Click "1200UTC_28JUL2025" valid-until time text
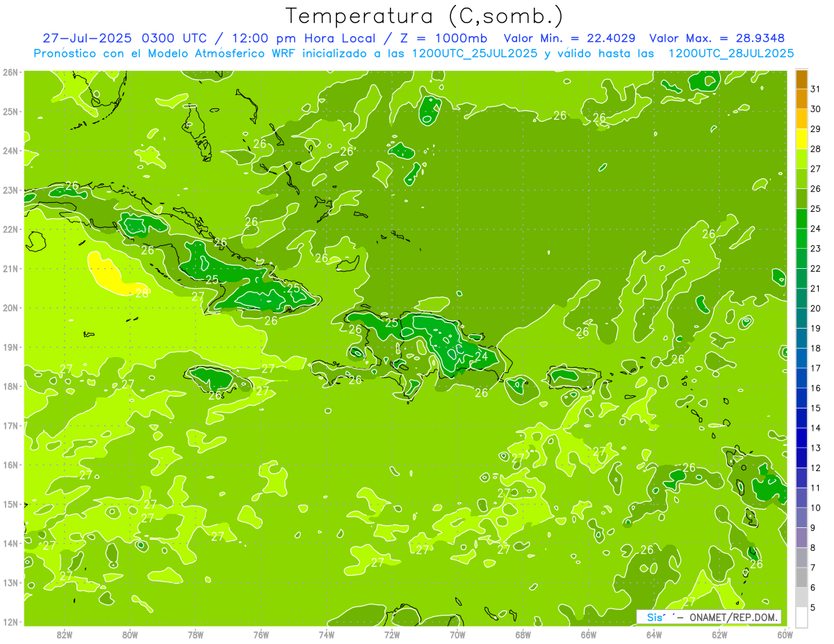This screenshot has height=644, width=834. pyautogui.click(x=731, y=53)
